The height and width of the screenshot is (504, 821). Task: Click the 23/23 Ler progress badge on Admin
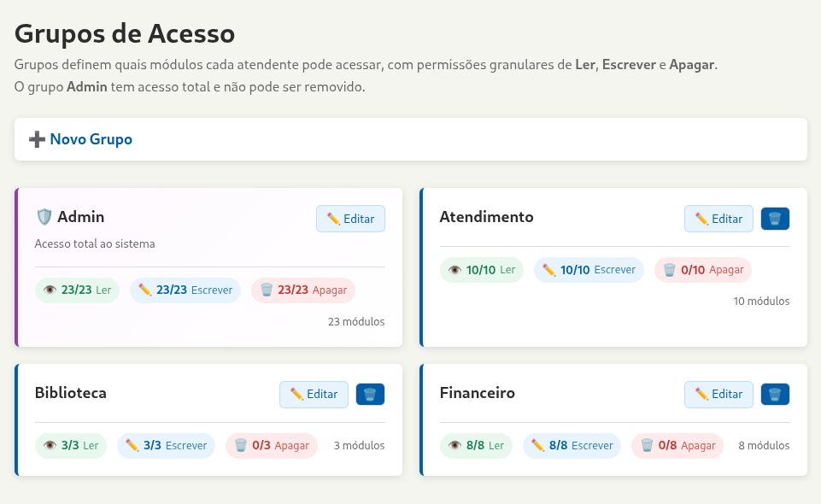coord(77,290)
